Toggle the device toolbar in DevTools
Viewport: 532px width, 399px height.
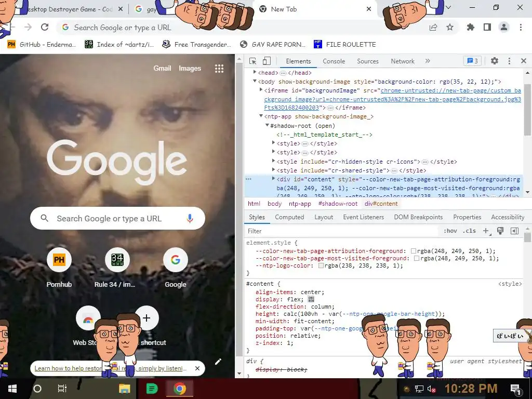267,61
